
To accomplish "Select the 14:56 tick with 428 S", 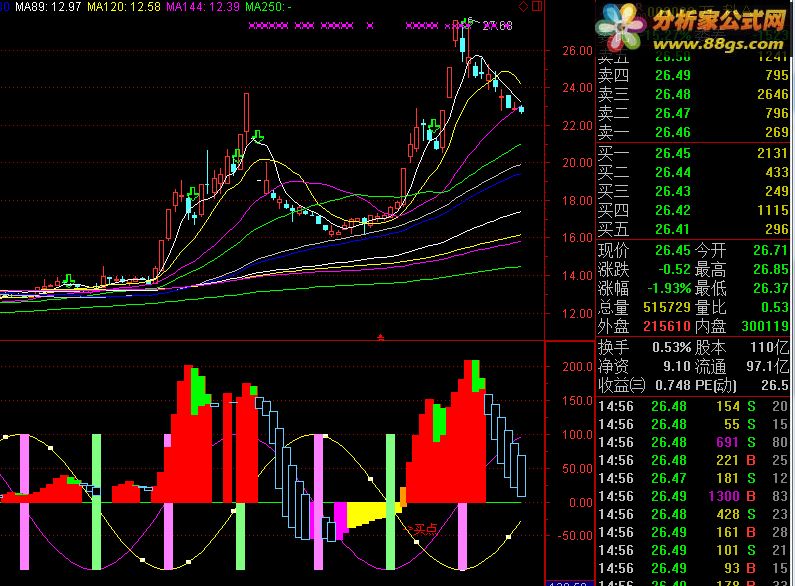I will (x=693, y=515).
